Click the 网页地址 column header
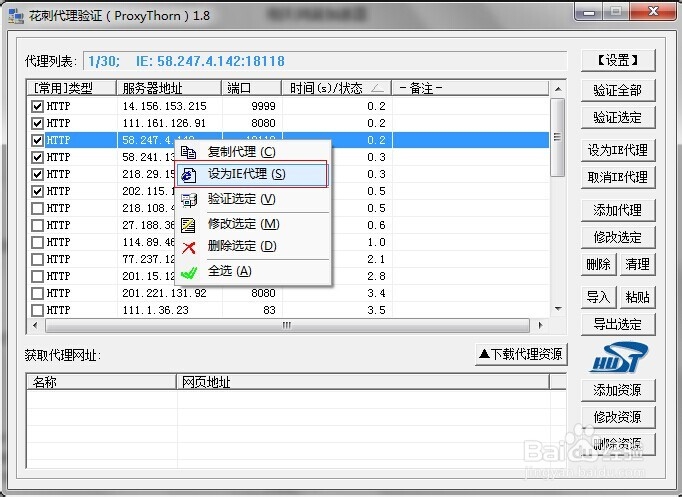The width and height of the screenshot is (682, 497). pyautogui.click(x=363, y=382)
